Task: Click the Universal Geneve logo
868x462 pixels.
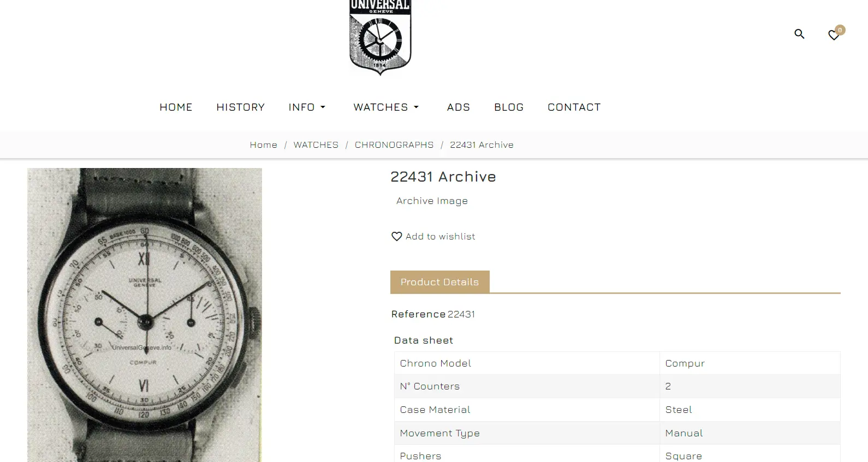Action: tap(380, 37)
